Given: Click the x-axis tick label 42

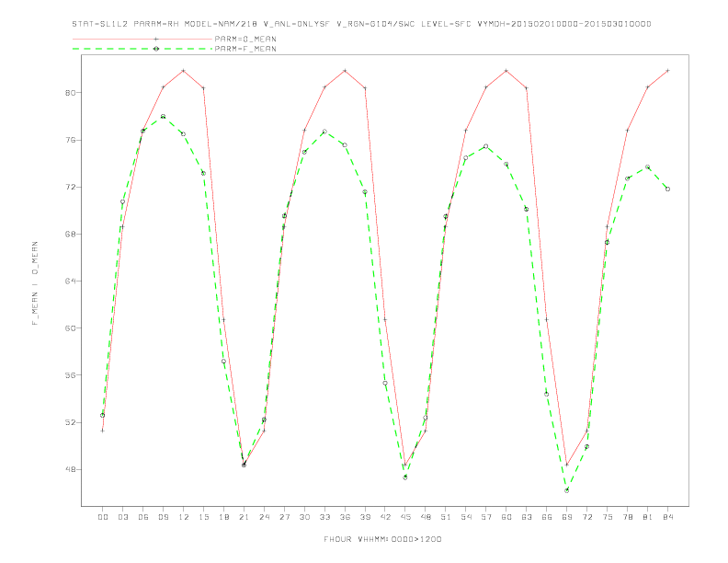Looking at the screenshot, I should pyautogui.click(x=385, y=517).
